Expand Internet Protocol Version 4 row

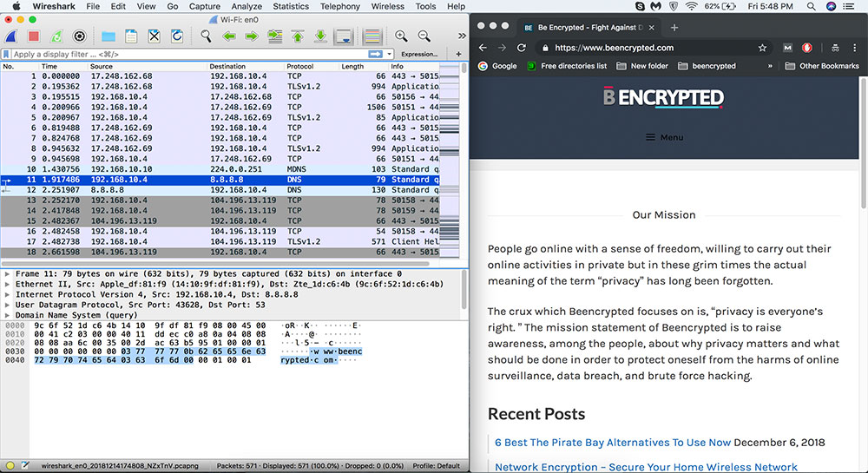tap(7, 294)
